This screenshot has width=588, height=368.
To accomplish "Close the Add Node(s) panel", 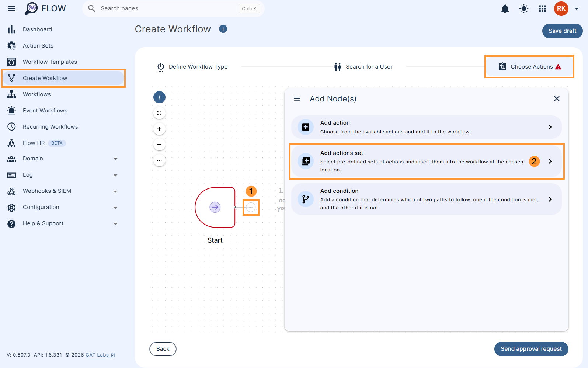I will point(557,98).
